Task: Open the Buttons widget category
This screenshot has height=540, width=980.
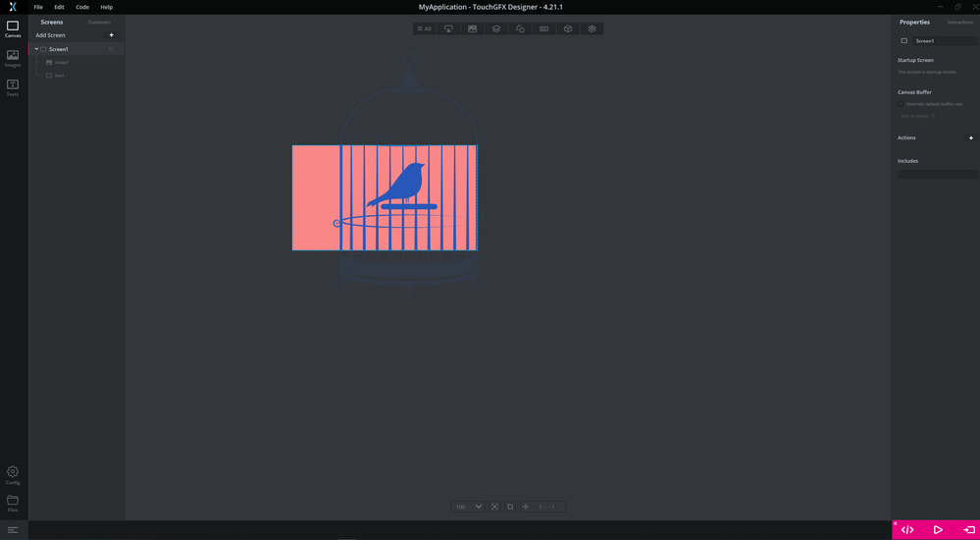Action: 448,28
